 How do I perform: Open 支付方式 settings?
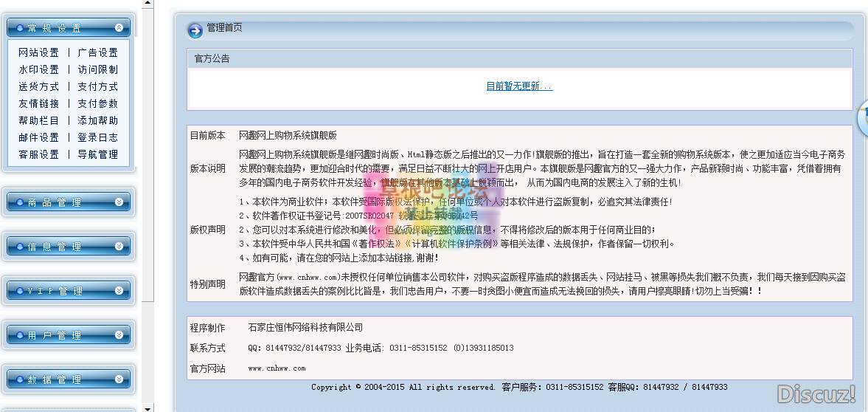[98, 86]
